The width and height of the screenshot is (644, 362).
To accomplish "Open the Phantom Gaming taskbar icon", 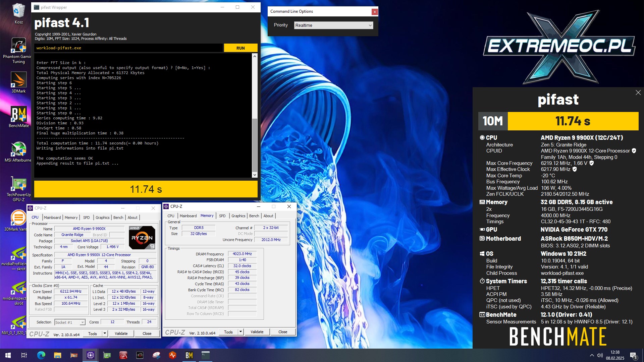I will 140,355.
